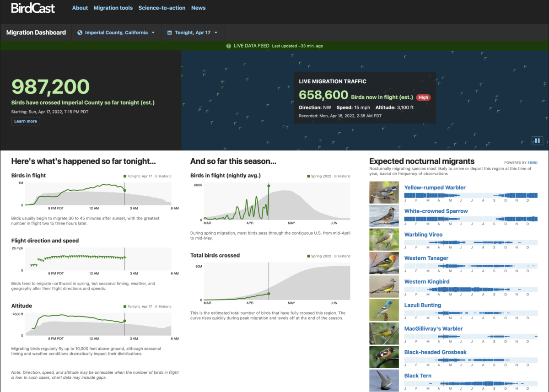
Task: Open the Migration tools menu
Action: (x=113, y=8)
